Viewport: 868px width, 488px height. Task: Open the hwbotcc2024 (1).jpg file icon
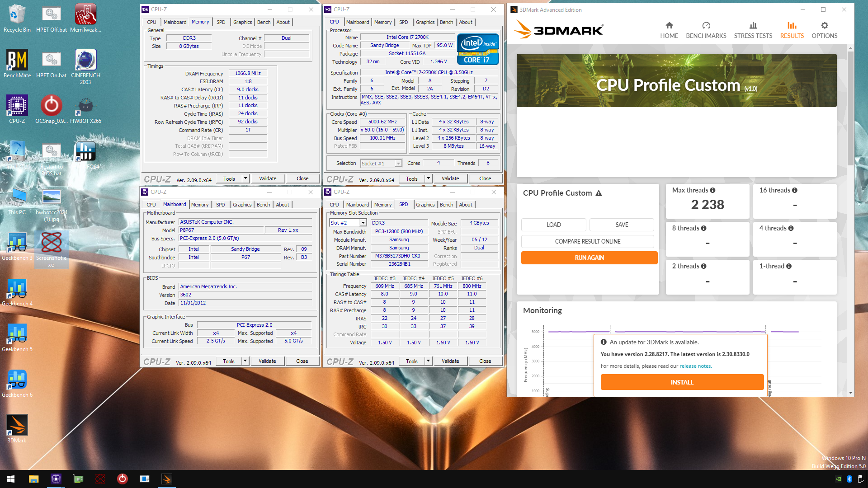[x=52, y=204]
